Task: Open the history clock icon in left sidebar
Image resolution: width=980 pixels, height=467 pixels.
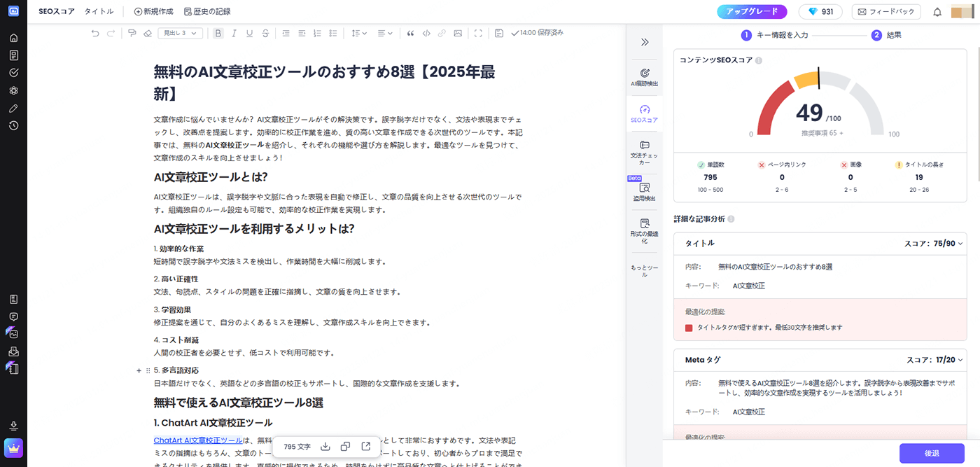Action: point(13,125)
